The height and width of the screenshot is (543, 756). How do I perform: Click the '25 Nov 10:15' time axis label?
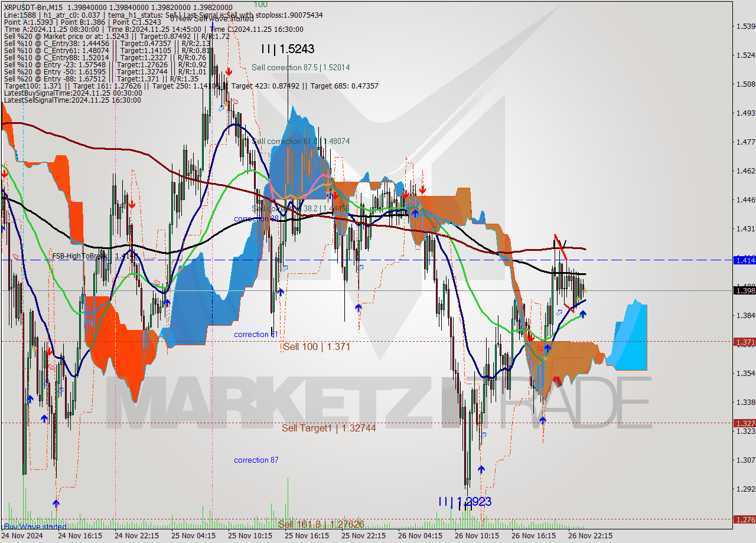coord(250,536)
